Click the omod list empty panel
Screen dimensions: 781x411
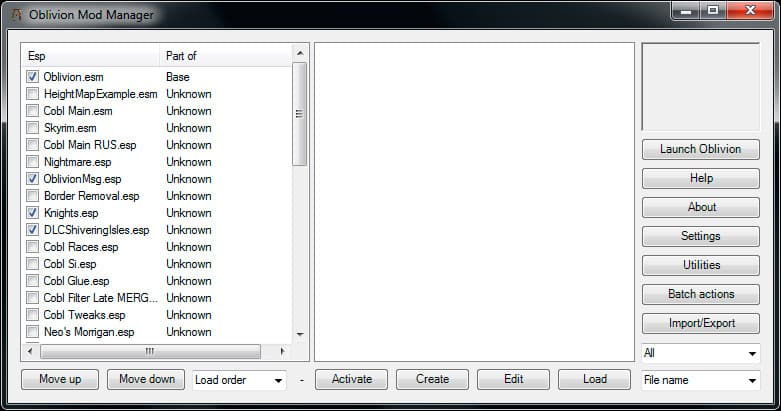tap(474, 202)
